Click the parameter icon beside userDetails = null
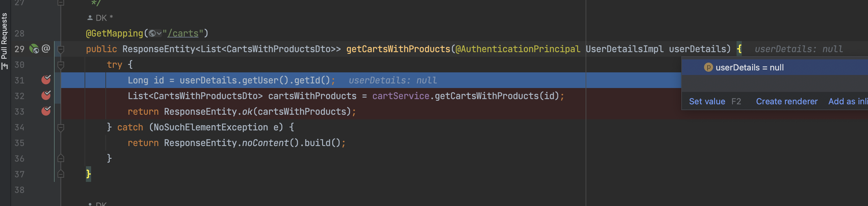 tap(708, 67)
